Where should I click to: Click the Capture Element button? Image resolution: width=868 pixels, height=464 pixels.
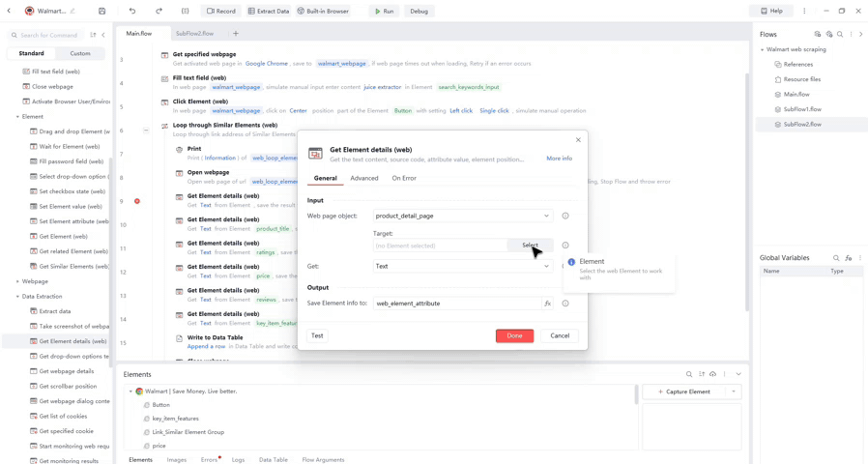tap(684, 391)
